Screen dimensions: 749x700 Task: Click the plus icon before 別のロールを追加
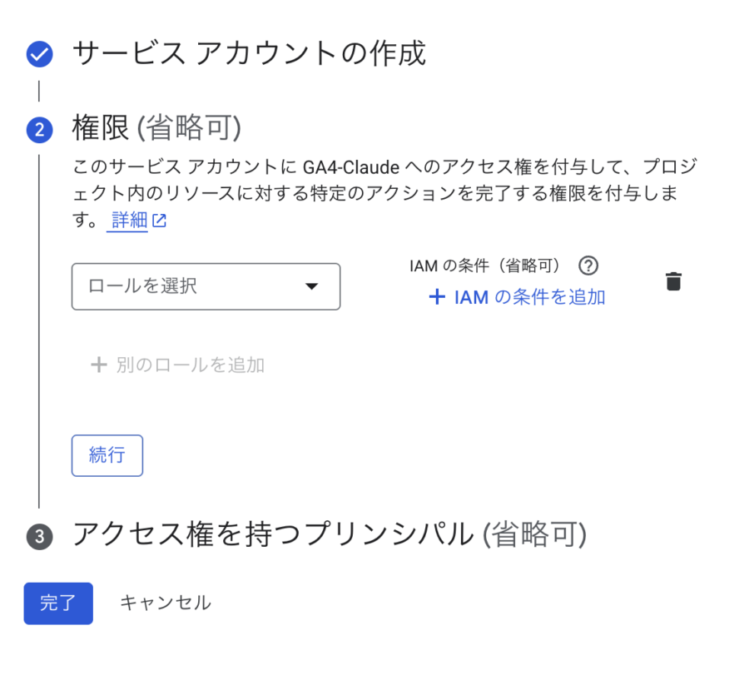(99, 365)
